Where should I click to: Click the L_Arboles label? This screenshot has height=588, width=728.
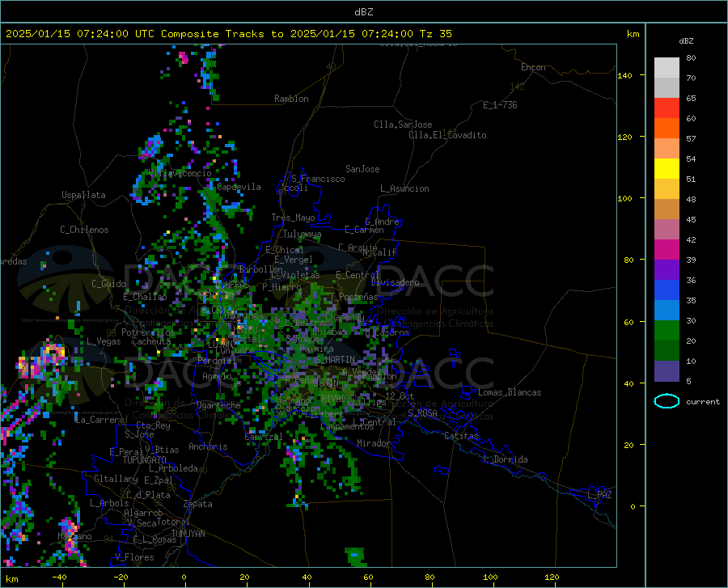109,502
